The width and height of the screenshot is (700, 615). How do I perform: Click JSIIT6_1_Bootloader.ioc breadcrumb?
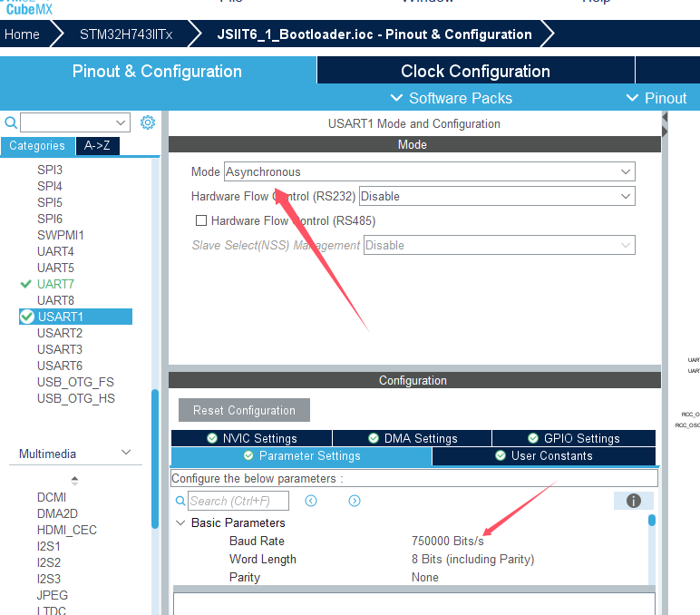(374, 34)
